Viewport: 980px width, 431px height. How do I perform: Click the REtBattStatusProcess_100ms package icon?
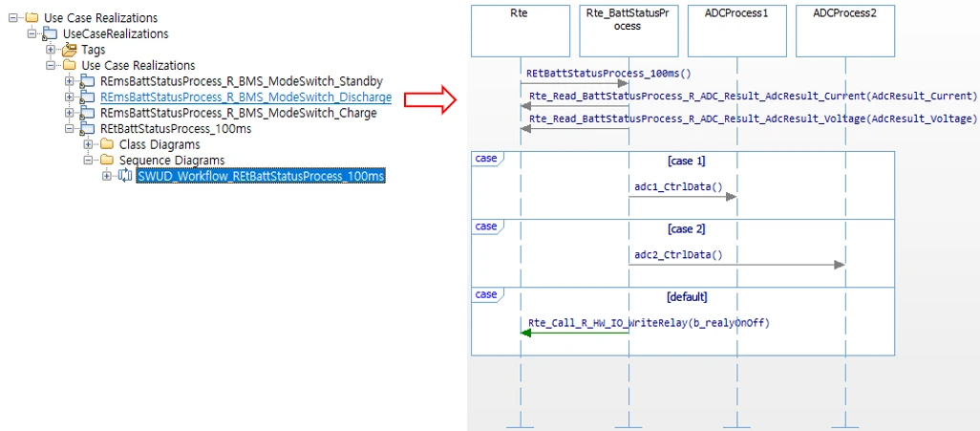(x=88, y=129)
